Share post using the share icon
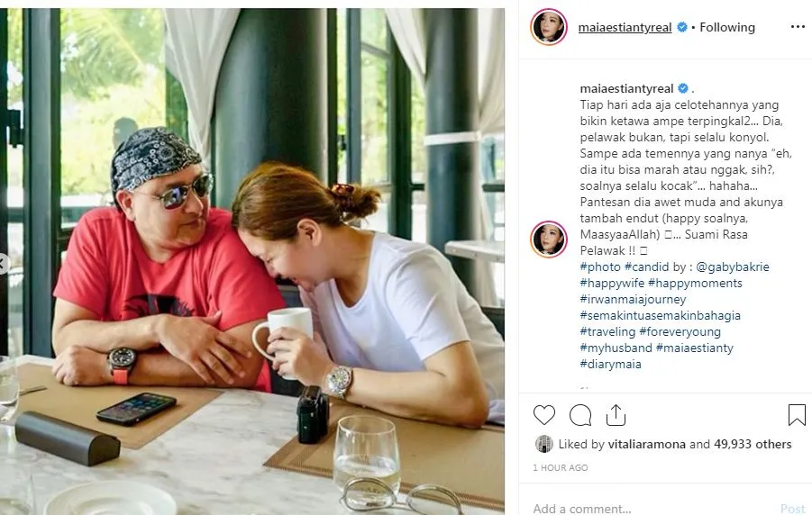Viewport: 812px width, 515px height. [x=616, y=415]
